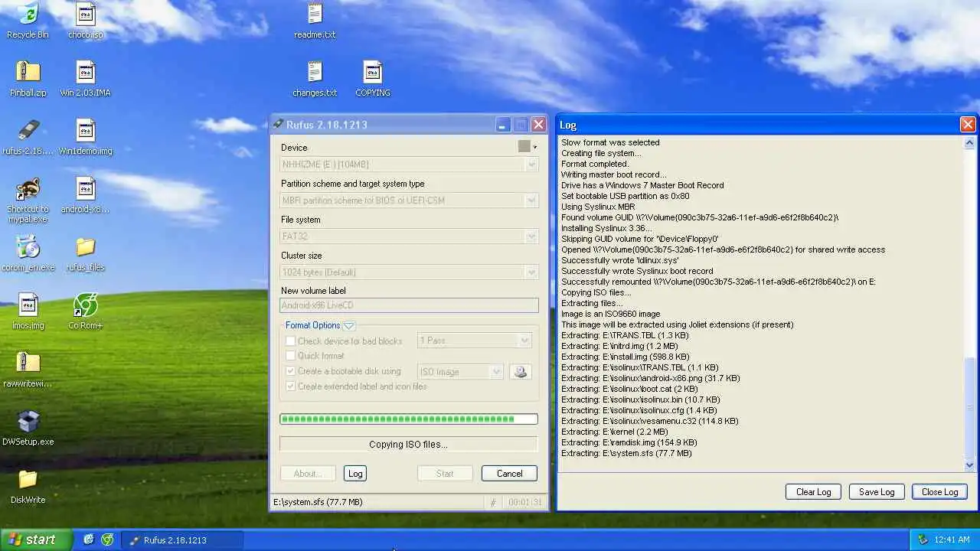Image resolution: width=980 pixels, height=551 pixels.
Task: Click the green copy progress bar in Rufus
Action: click(409, 419)
